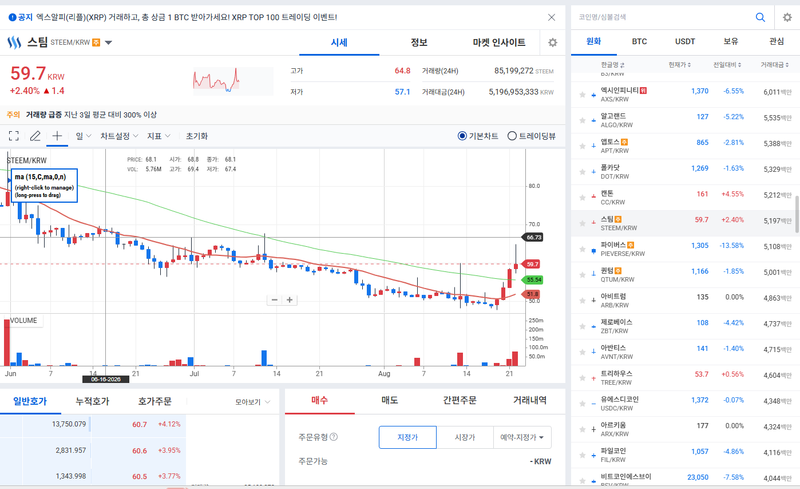
Task: Sort list by 현재가 column
Action: point(680,65)
